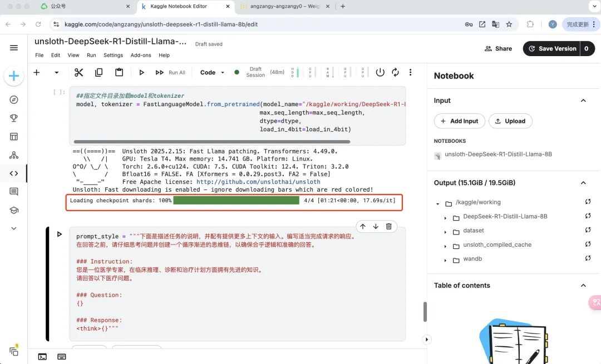Open Discussions icon in sidebar
This screenshot has height=364, width=601.
click(x=14, y=191)
